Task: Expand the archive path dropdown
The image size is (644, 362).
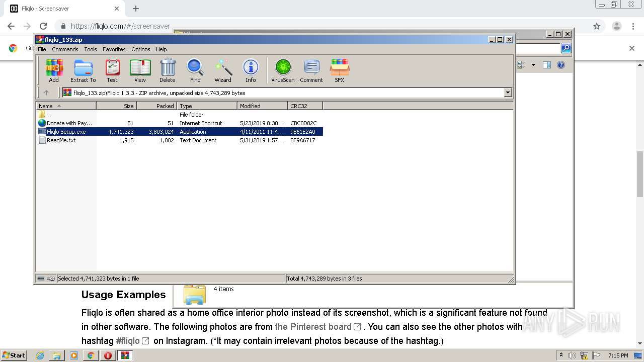Action: pyautogui.click(x=508, y=93)
